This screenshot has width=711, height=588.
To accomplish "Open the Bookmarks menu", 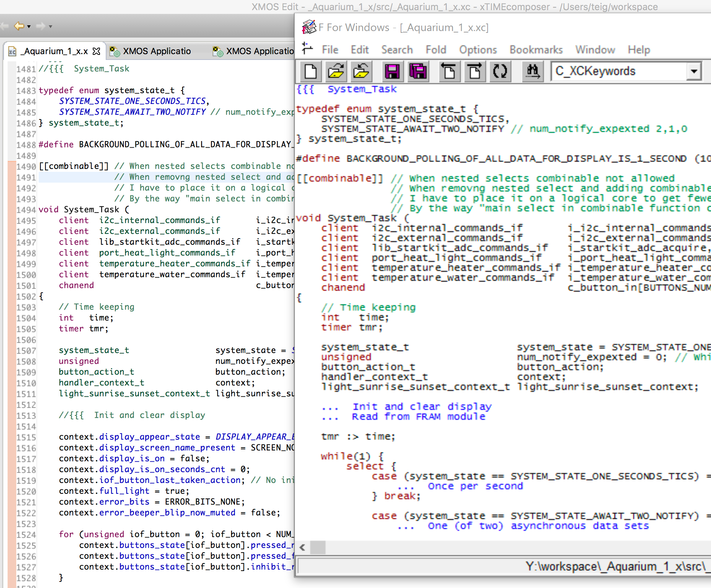I will (536, 49).
